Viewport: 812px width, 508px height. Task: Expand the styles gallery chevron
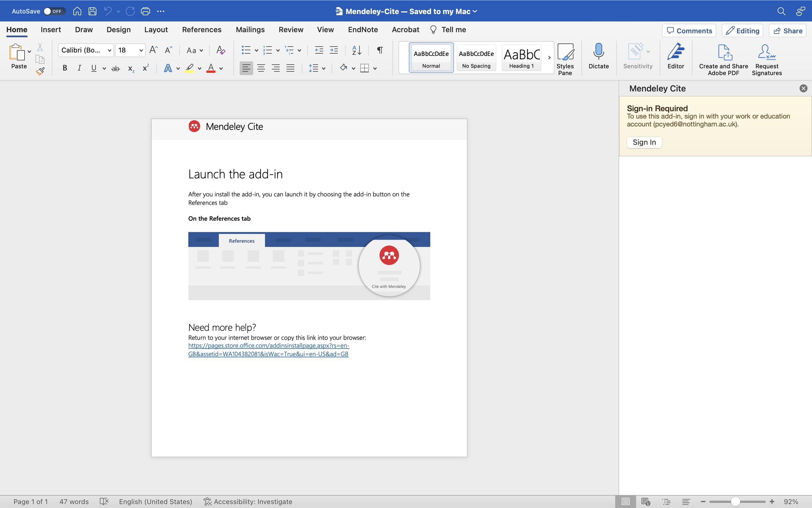tap(549, 58)
